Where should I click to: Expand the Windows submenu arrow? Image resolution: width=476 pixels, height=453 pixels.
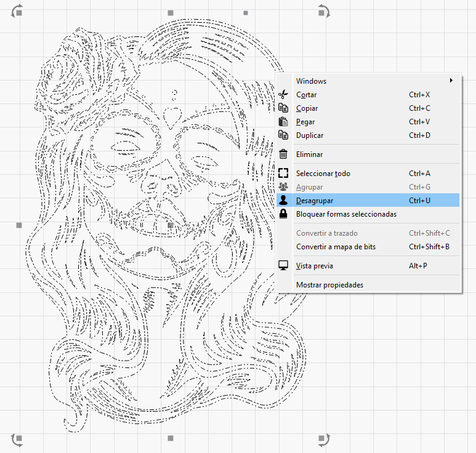click(x=451, y=81)
